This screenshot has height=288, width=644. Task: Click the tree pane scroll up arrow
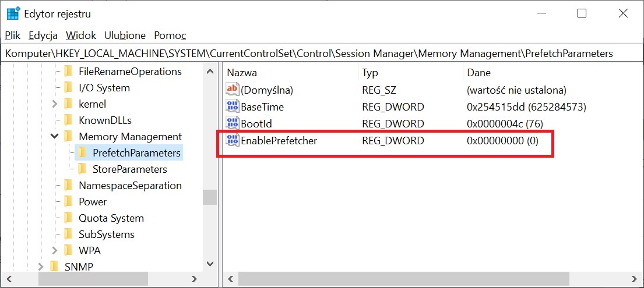click(210, 72)
